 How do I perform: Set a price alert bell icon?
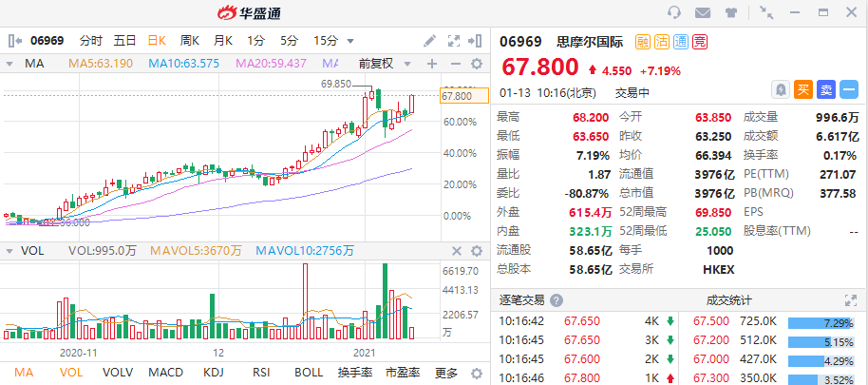point(781,89)
